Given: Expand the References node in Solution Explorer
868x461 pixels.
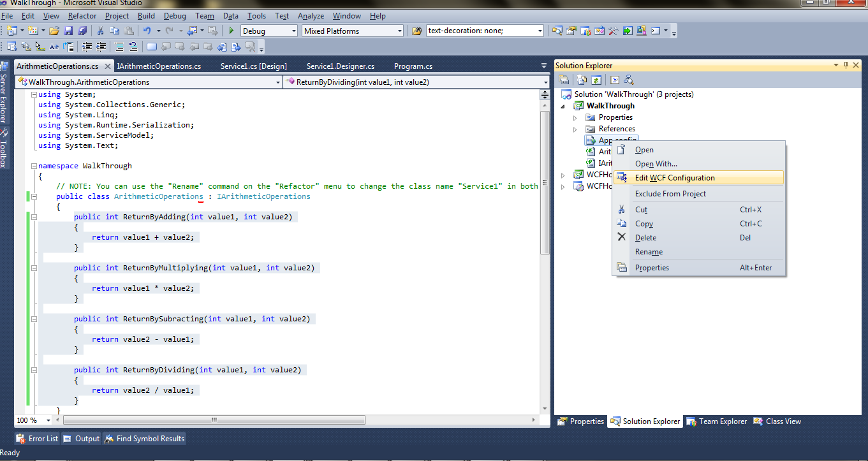Looking at the screenshot, I should click(575, 129).
